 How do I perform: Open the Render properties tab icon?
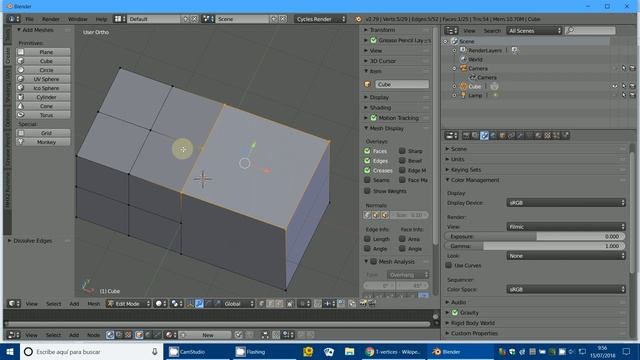point(466,136)
